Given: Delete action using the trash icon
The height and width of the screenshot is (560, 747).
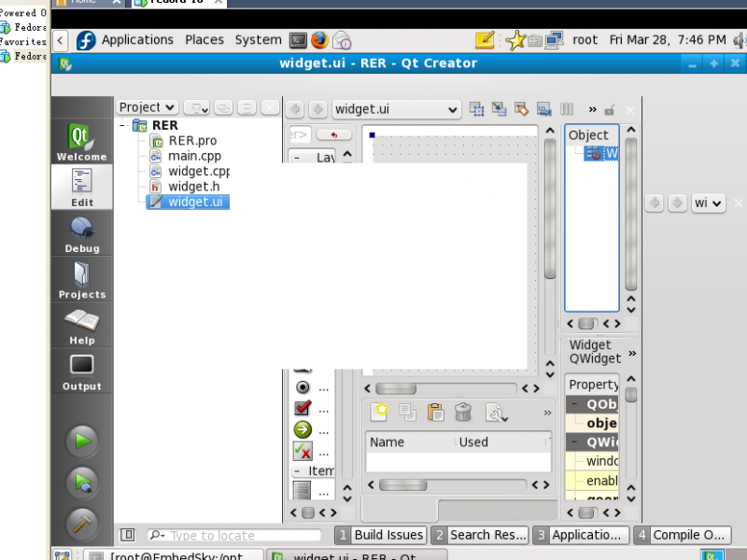Looking at the screenshot, I should tap(463, 412).
